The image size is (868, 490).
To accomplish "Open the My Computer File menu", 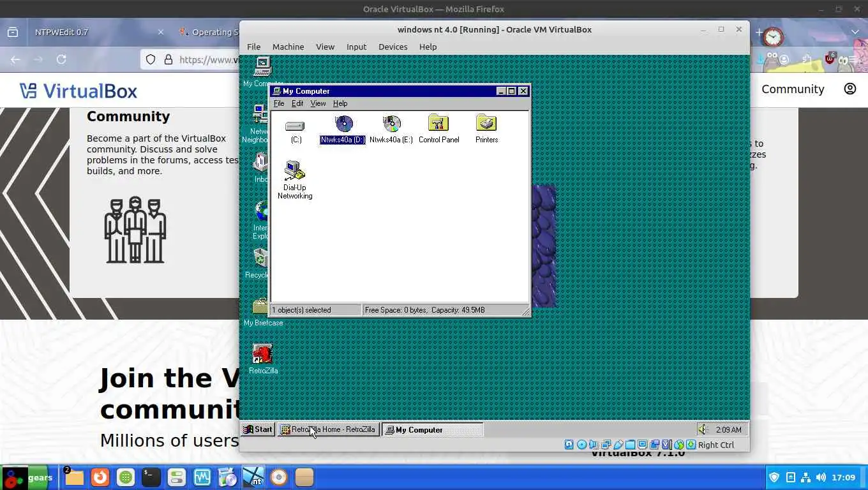I will [279, 103].
